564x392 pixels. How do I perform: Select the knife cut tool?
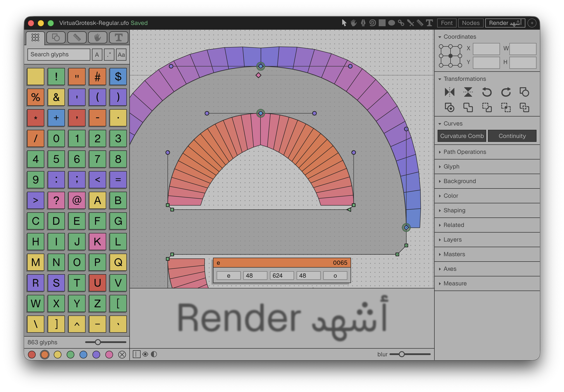tap(411, 23)
